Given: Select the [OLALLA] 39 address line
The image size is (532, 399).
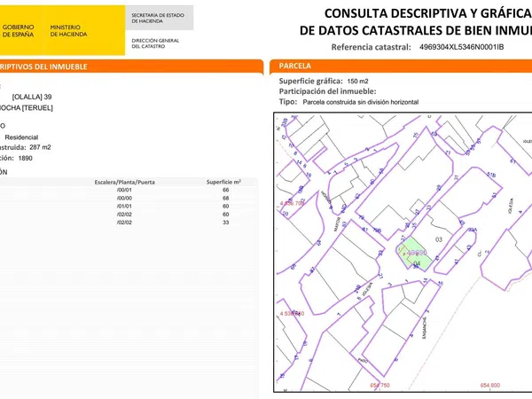Looking at the screenshot, I should point(32,97).
